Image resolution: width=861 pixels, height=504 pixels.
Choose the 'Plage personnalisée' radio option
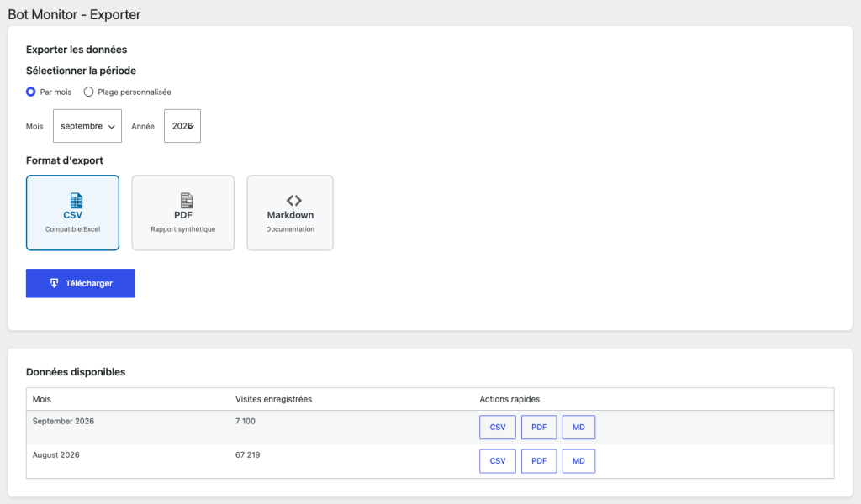pyautogui.click(x=88, y=92)
